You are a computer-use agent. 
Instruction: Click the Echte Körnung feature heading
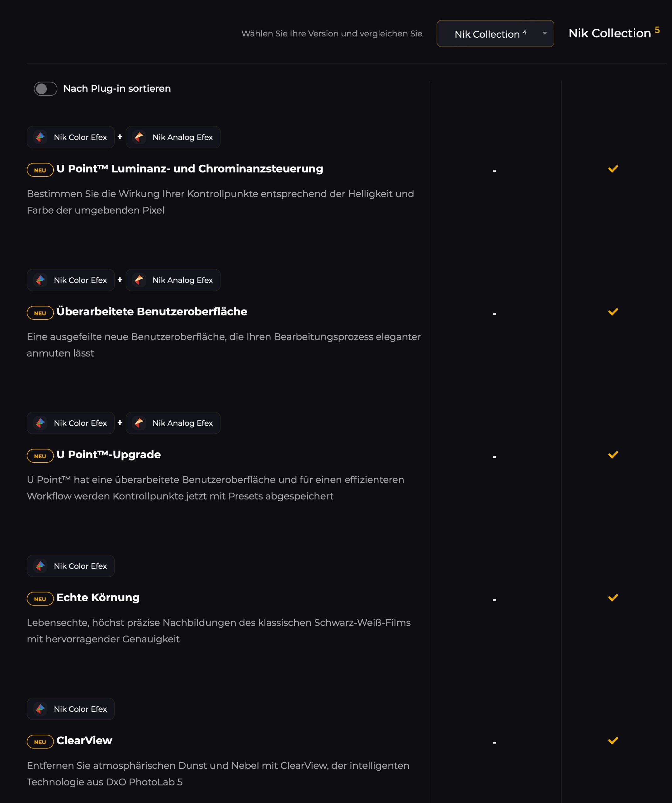pyautogui.click(x=98, y=597)
